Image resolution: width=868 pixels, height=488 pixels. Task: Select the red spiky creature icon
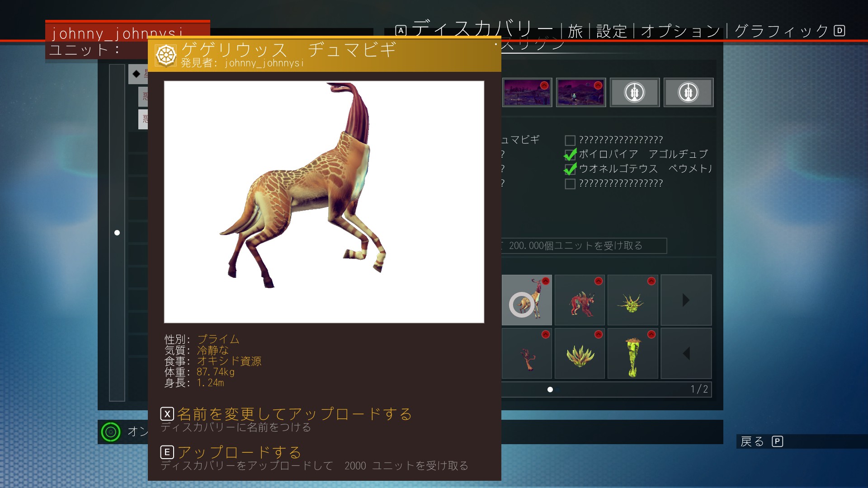click(580, 300)
